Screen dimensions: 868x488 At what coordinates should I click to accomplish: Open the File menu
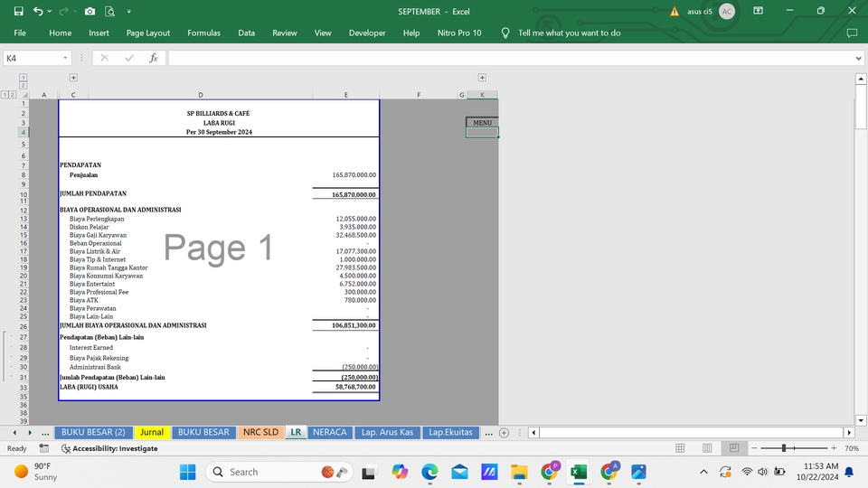tap(20, 33)
